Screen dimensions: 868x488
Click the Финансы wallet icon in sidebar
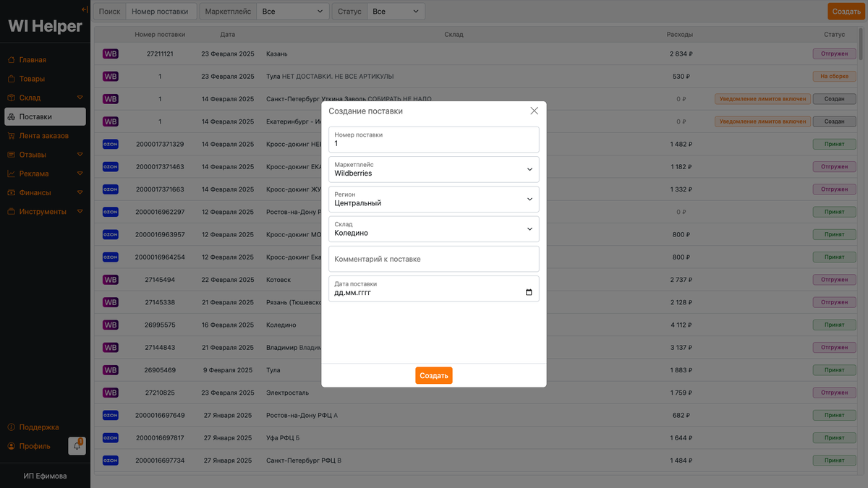(x=11, y=193)
